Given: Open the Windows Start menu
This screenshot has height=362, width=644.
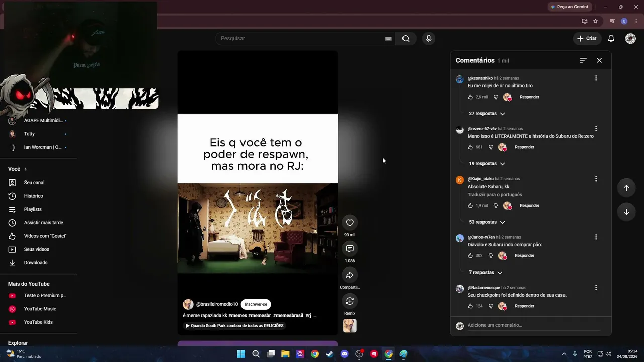Looking at the screenshot, I should pyautogui.click(x=241, y=354).
